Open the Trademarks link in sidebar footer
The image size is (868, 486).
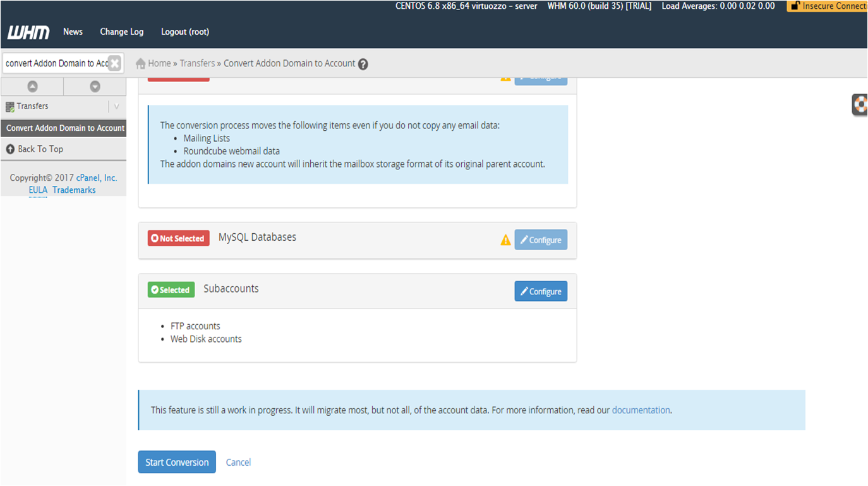pos(74,190)
